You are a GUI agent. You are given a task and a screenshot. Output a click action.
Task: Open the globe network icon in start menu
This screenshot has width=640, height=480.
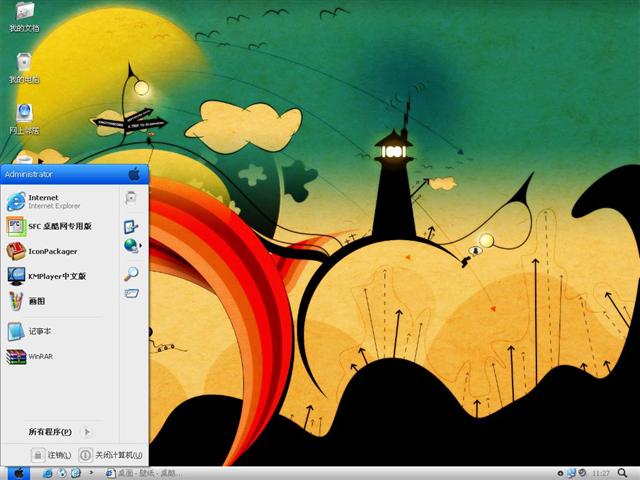pyautogui.click(x=131, y=245)
